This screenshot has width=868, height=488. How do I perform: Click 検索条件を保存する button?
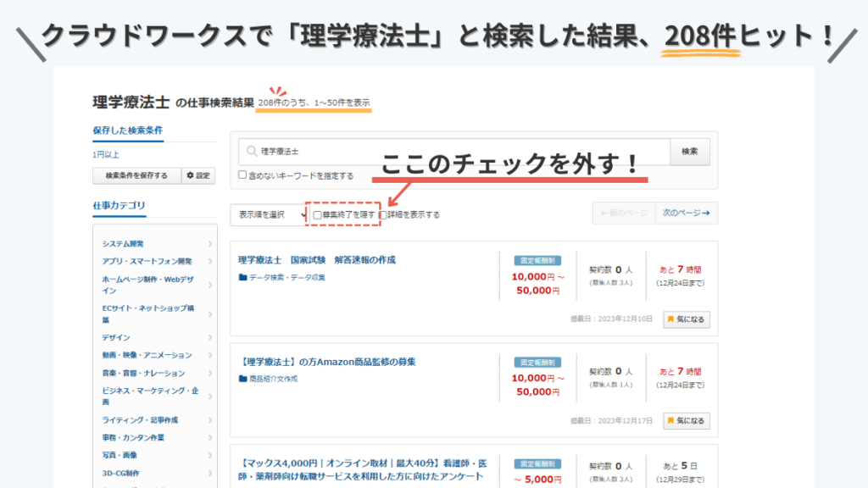[x=136, y=175]
